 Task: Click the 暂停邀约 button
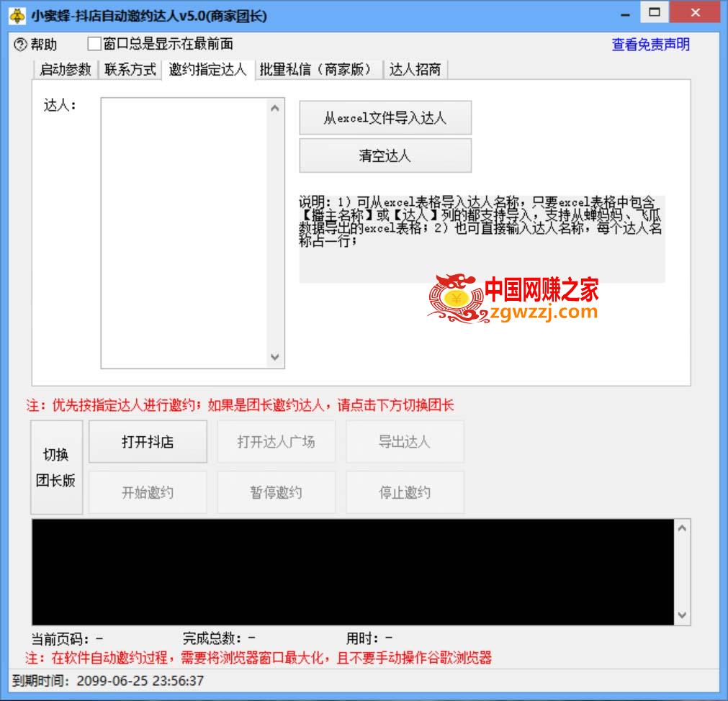coord(277,492)
